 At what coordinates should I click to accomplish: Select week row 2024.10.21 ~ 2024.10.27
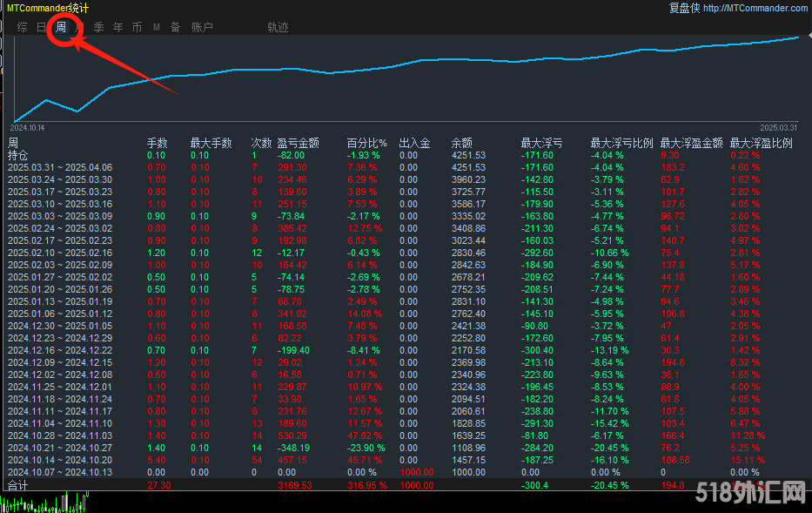click(x=60, y=448)
